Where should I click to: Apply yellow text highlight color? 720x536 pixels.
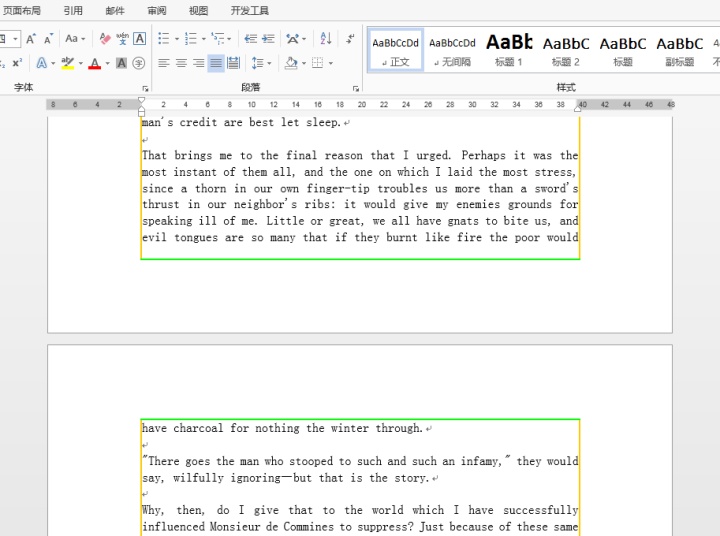coord(68,63)
